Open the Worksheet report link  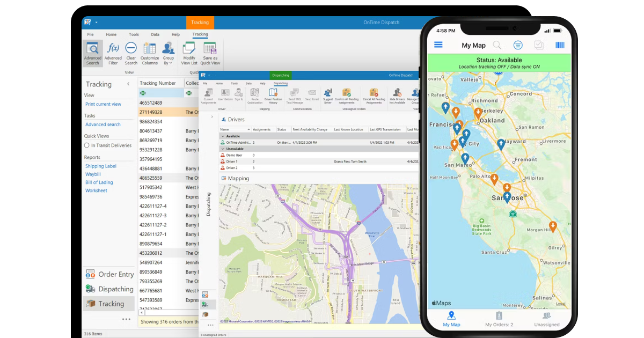96,190
